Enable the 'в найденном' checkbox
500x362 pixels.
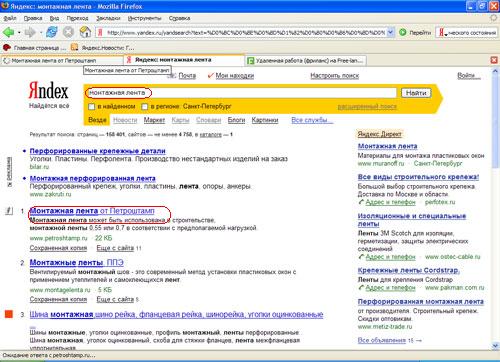click(x=91, y=107)
